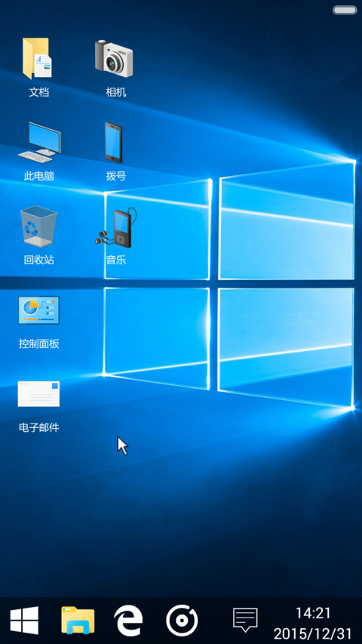Open File Explorer from the taskbar

[x=78, y=620]
